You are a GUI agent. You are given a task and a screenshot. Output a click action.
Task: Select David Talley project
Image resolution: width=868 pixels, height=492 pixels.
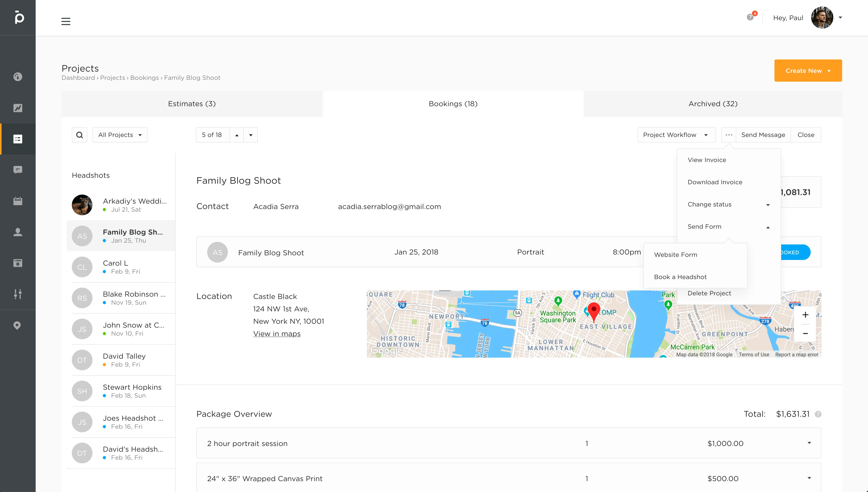[121, 360]
